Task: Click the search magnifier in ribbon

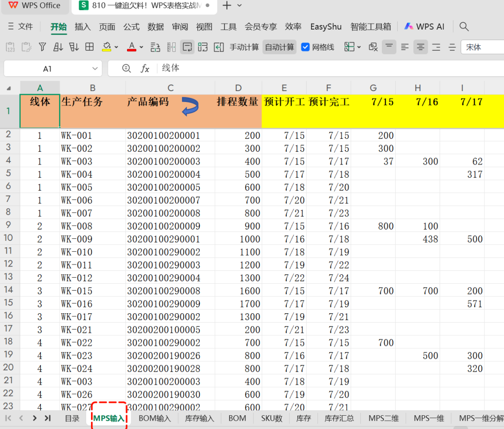Action: tap(464, 27)
